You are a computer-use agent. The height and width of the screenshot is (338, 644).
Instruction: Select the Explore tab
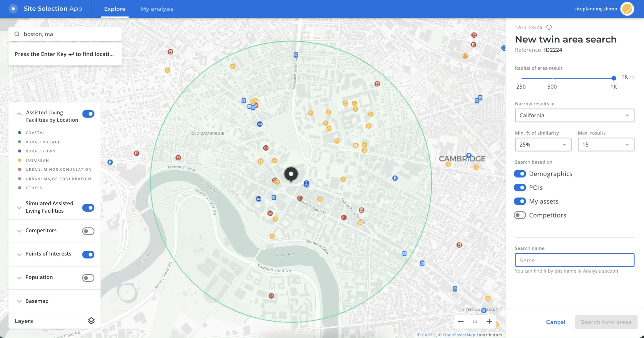[x=115, y=9]
